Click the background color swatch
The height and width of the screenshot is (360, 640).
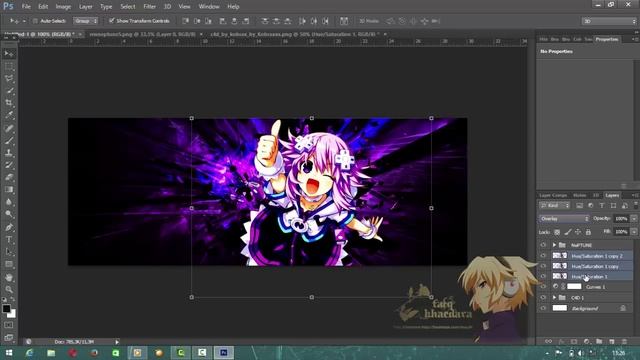(x=12, y=314)
